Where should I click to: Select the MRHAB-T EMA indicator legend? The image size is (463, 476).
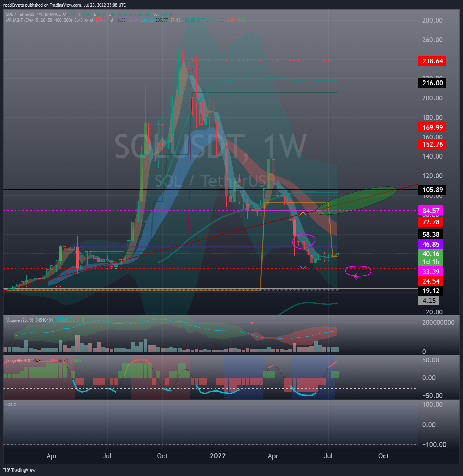(x=39, y=20)
